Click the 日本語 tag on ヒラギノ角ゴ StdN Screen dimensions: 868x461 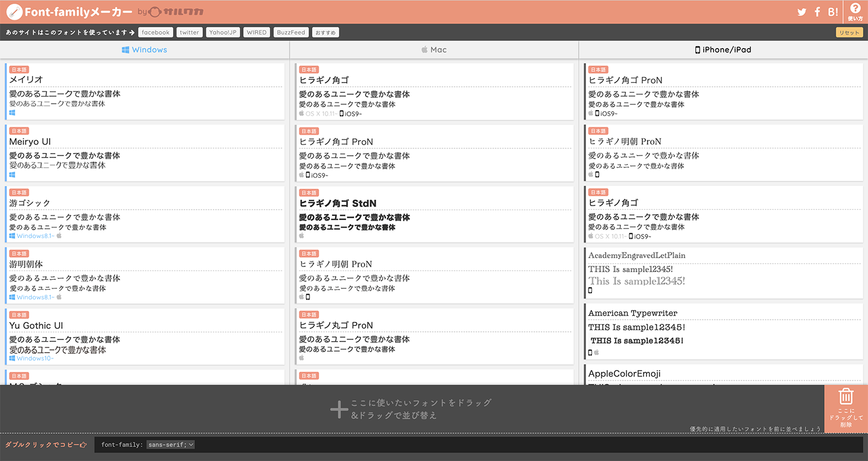tap(309, 192)
